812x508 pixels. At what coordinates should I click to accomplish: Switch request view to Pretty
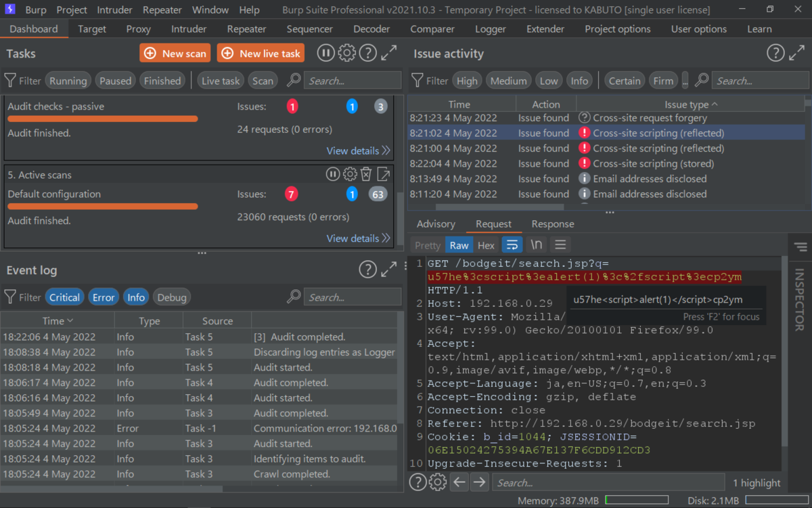point(428,245)
